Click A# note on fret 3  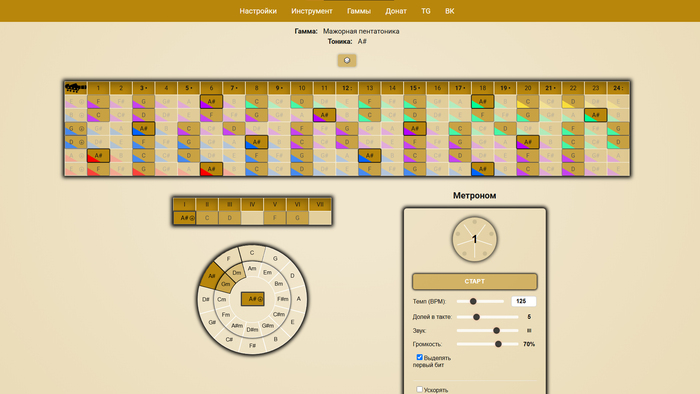tap(144, 129)
